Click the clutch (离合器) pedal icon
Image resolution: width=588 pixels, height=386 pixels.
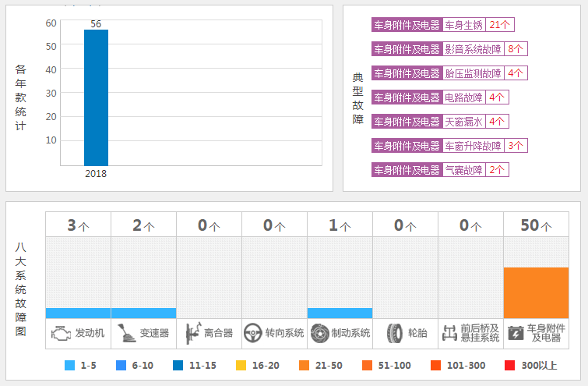(191, 334)
